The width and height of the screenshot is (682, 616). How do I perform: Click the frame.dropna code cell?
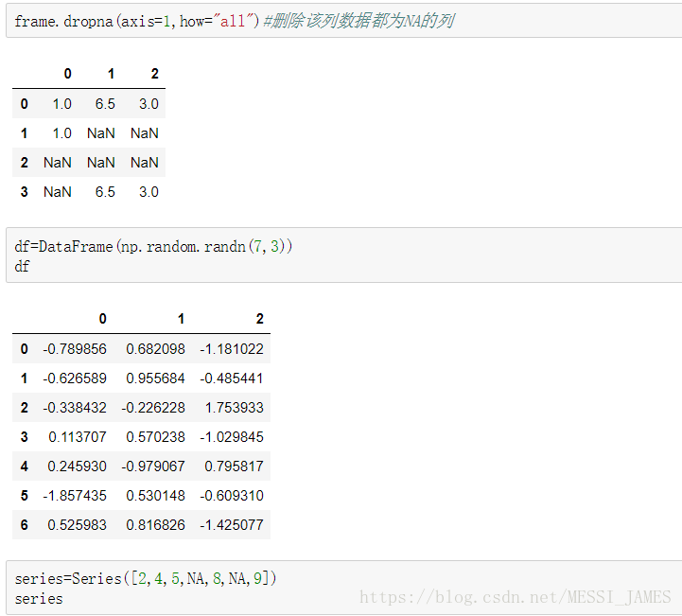pyautogui.click(x=343, y=21)
